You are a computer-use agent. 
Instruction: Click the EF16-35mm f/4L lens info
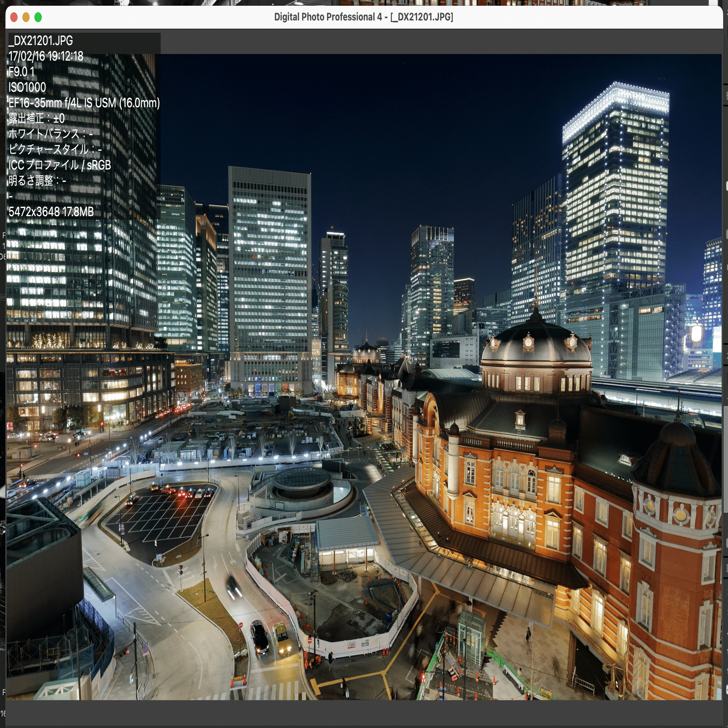click(x=84, y=103)
